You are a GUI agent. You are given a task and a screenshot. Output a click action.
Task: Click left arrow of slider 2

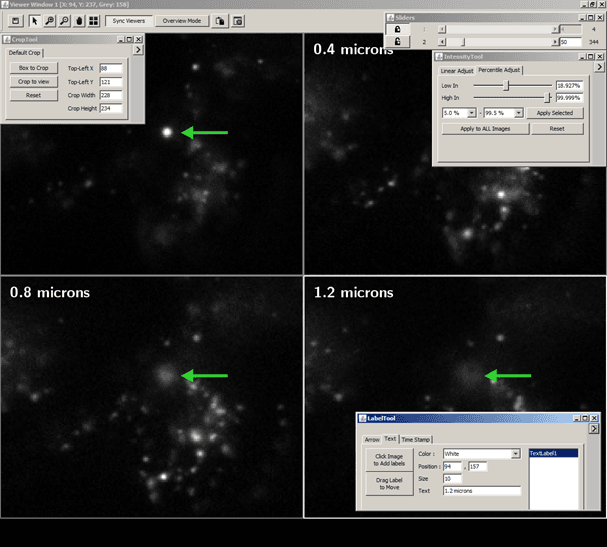(x=442, y=42)
